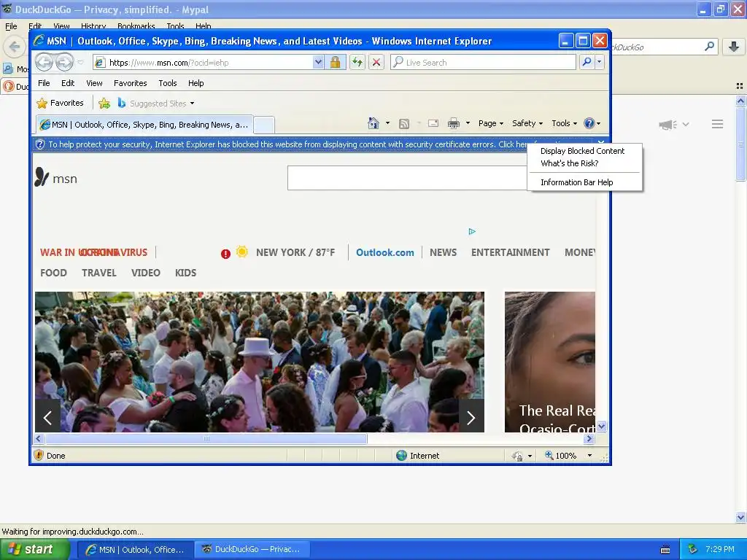The image size is (747, 560).
Task: Click the RSS Feeds icon
Action: pyautogui.click(x=404, y=124)
